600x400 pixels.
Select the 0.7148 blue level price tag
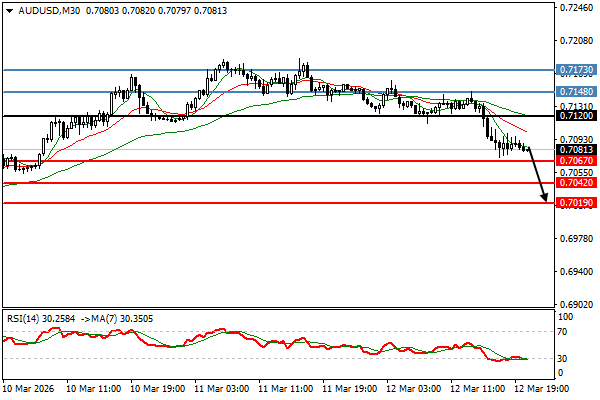(x=576, y=91)
